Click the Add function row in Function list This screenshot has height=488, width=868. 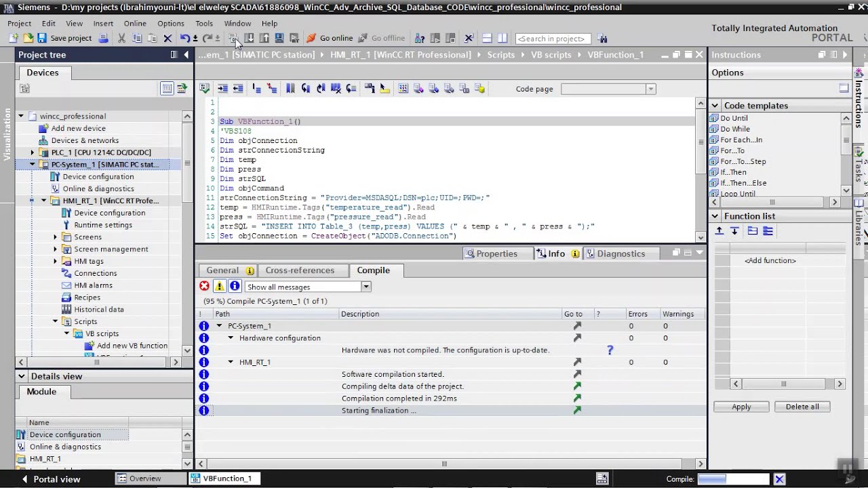pyautogui.click(x=770, y=260)
